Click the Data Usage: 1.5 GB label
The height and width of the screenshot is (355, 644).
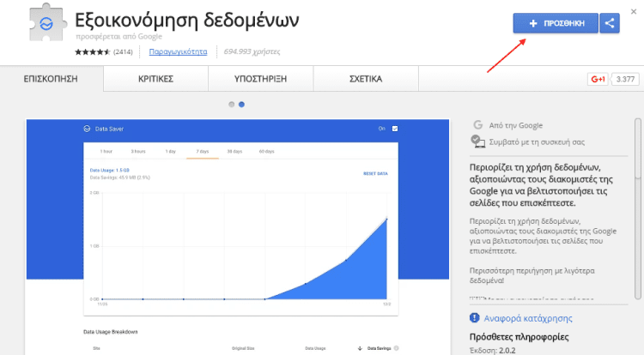(110, 170)
